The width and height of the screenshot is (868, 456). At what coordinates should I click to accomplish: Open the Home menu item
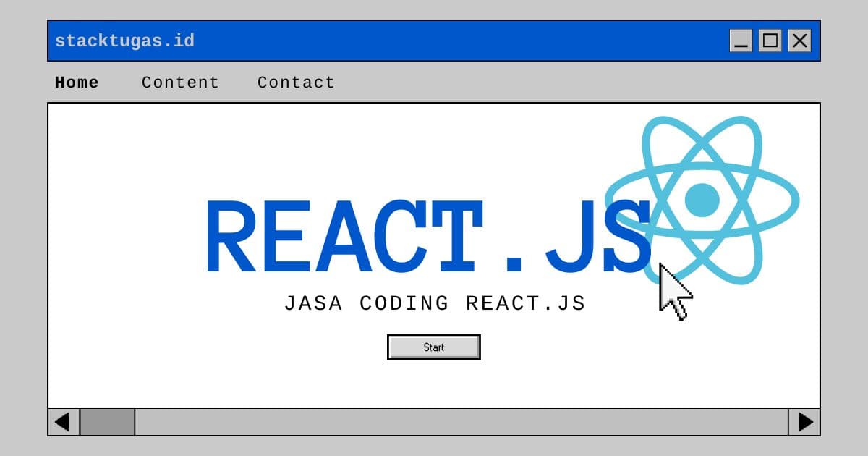[x=77, y=83]
